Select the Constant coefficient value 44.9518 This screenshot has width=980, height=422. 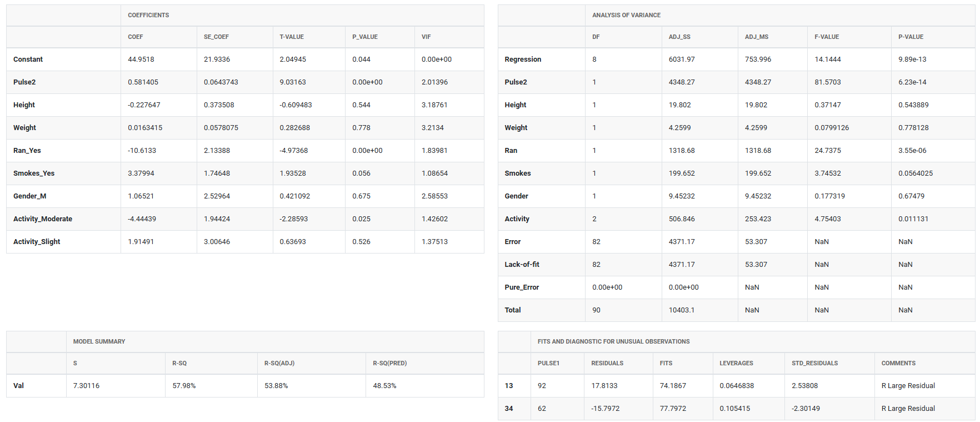(141, 59)
